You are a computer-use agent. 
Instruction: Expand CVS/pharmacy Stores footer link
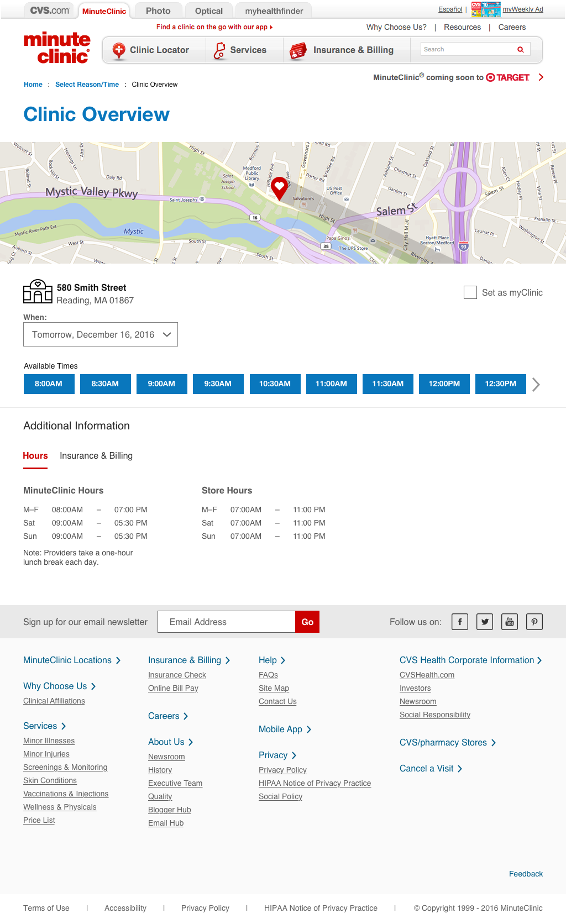click(448, 742)
